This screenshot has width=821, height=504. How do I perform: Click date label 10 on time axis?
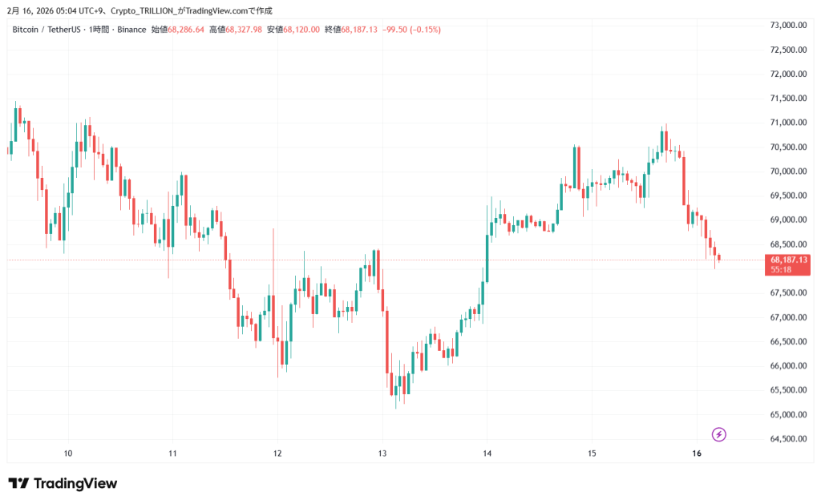coord(68,454)
